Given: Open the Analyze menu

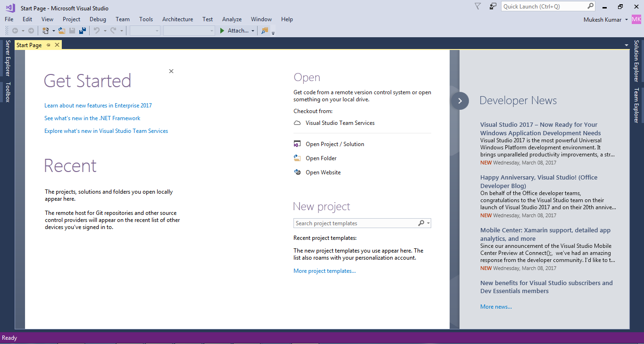Looking at the screenshot, I should click(232, 19).
